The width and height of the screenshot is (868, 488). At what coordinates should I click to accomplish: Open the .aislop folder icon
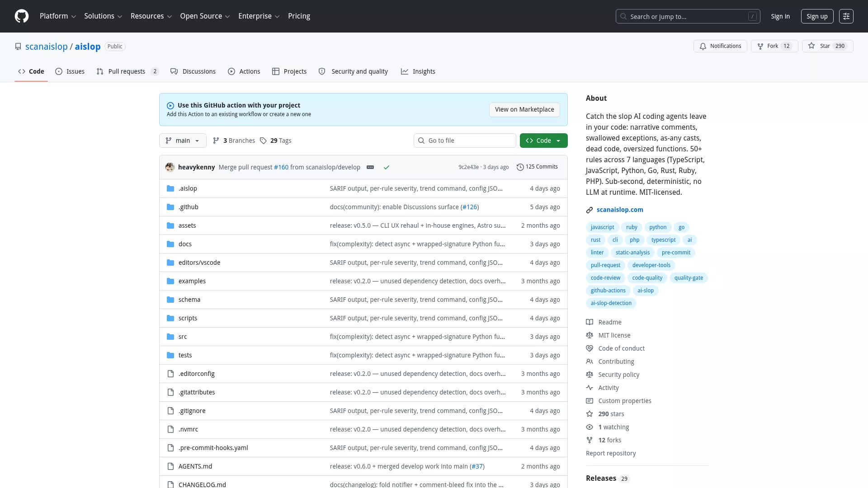coord(170,188)
